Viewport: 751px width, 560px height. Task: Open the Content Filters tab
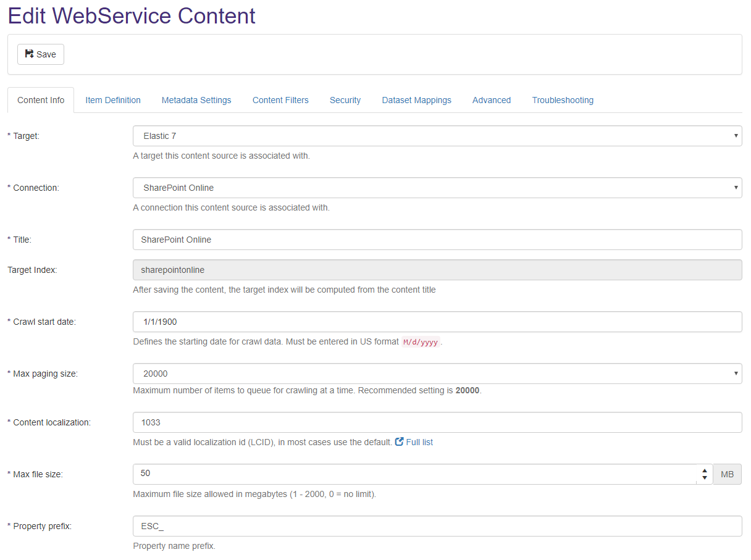coord(280,100)
